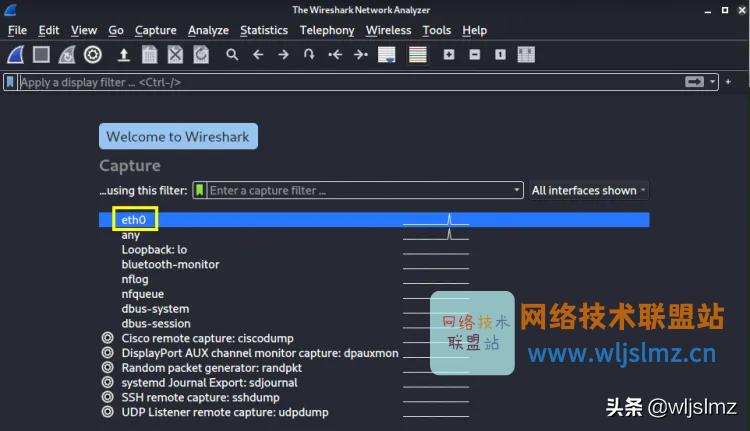This screenshot has height=431, width=750.
Task: Click the stop capture square icon
Action: click(41, 55)
